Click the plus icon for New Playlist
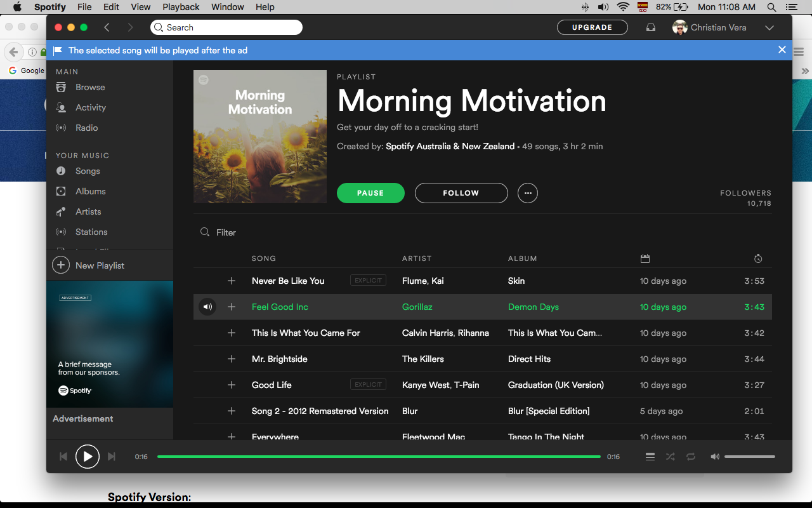 [x=61, y=265]
